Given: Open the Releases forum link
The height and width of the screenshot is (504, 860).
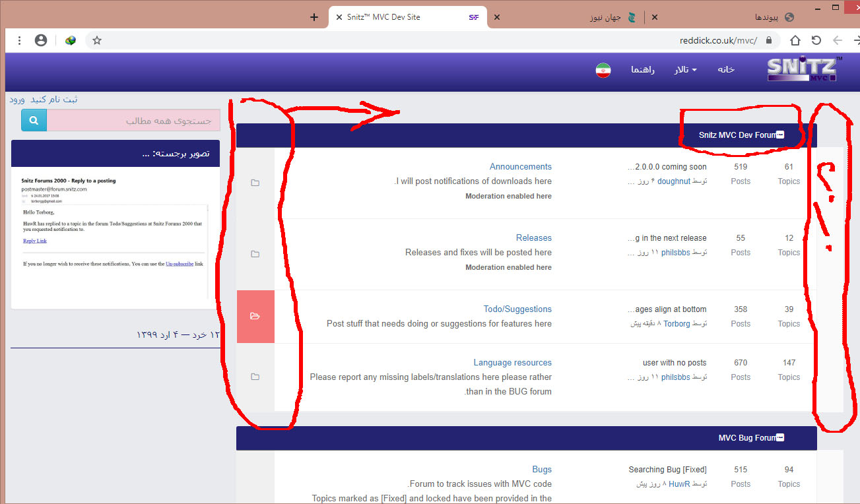Looking at the screenshot, I should (533, 237).
